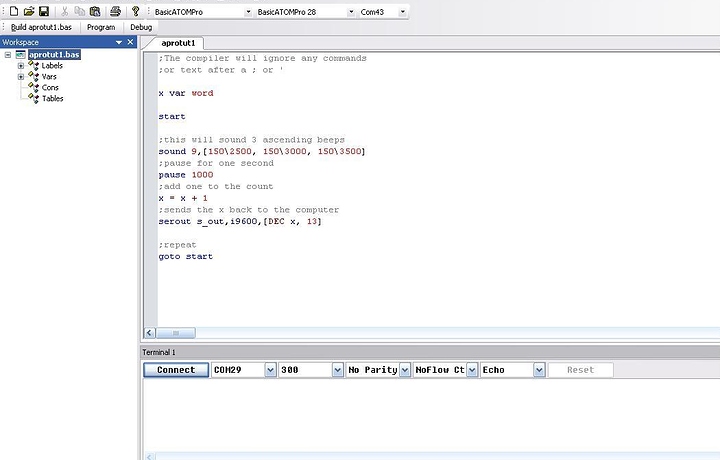Image resolution: width=720 pixels, height=460 pixels.
Task: Click the Labels node icon
Action: pos(34,66)
